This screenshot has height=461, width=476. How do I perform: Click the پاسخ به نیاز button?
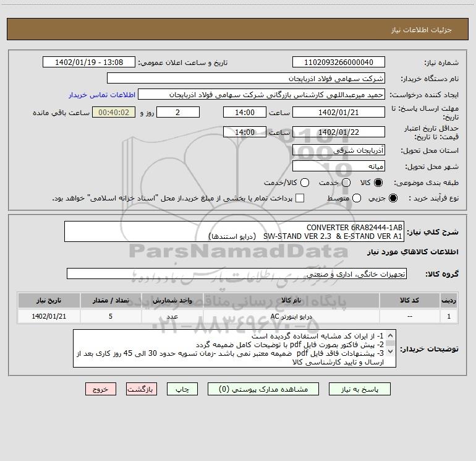[x=359, y=389]
